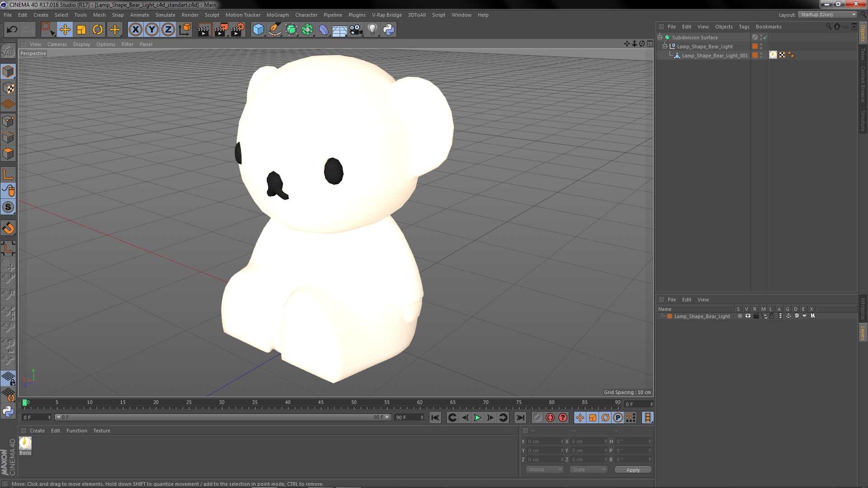Screen dimensions: 868x488
Task: Go to start of animation
Action: point(435,418)
